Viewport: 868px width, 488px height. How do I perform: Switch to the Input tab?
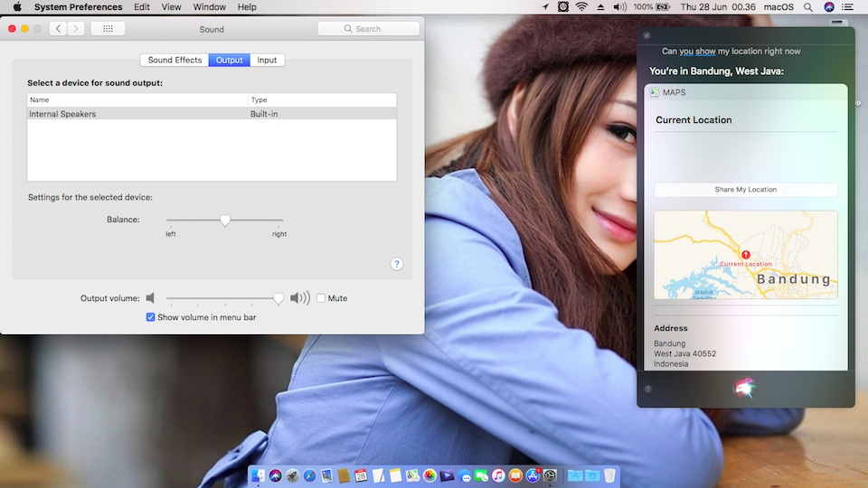(x=267, y=61)
